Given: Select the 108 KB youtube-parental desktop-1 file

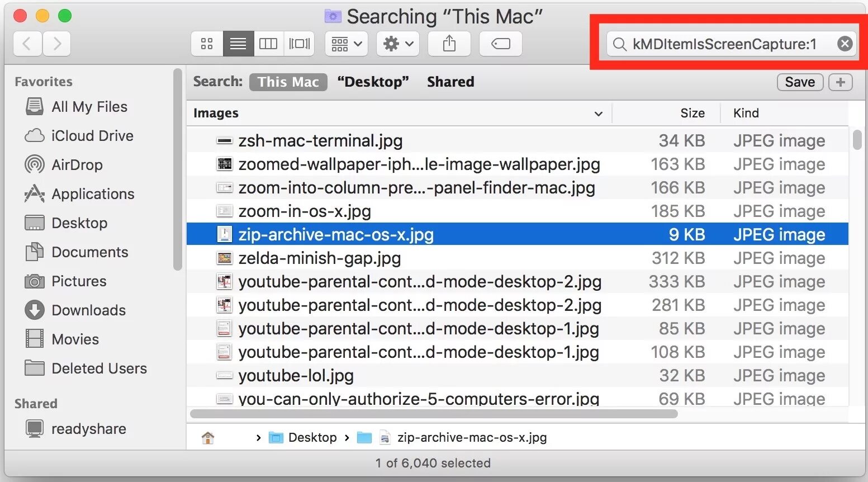Looking at the screenshot, I should tap(518, 352).
